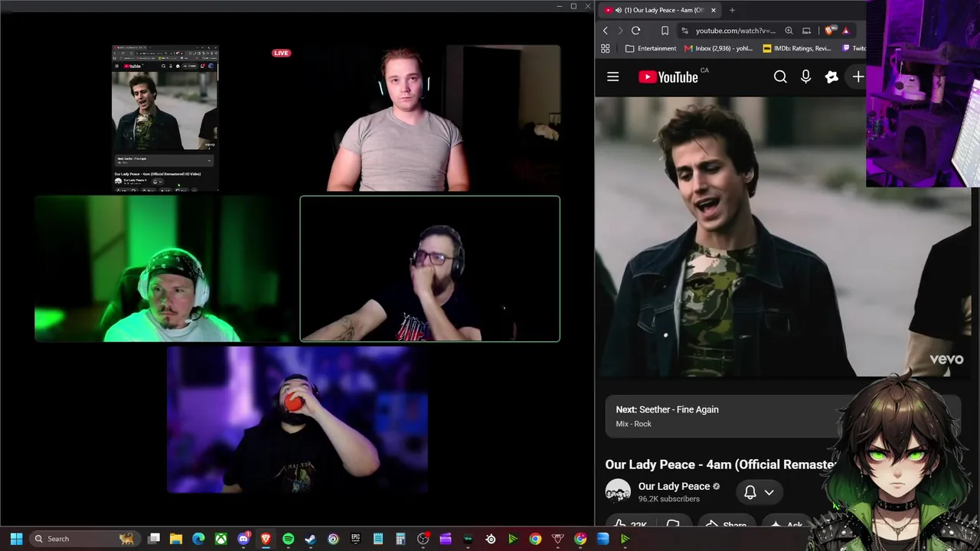Image resolution: width=980 pixels, height=551 pixels.
Task: Open Our Lady Peace channel avatar
Action: [618, 491]
